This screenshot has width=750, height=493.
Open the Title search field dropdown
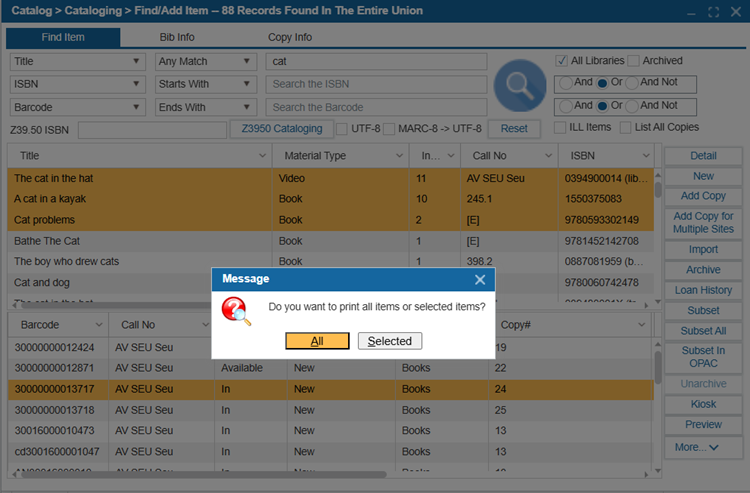coord(77,61)
